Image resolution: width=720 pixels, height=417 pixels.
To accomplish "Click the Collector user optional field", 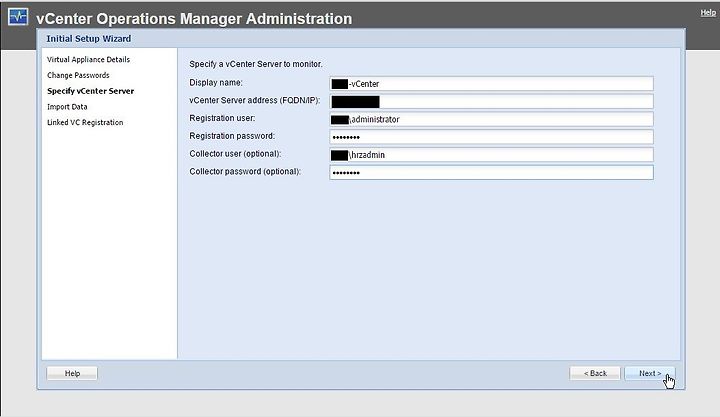I will [x=491, y=155].
